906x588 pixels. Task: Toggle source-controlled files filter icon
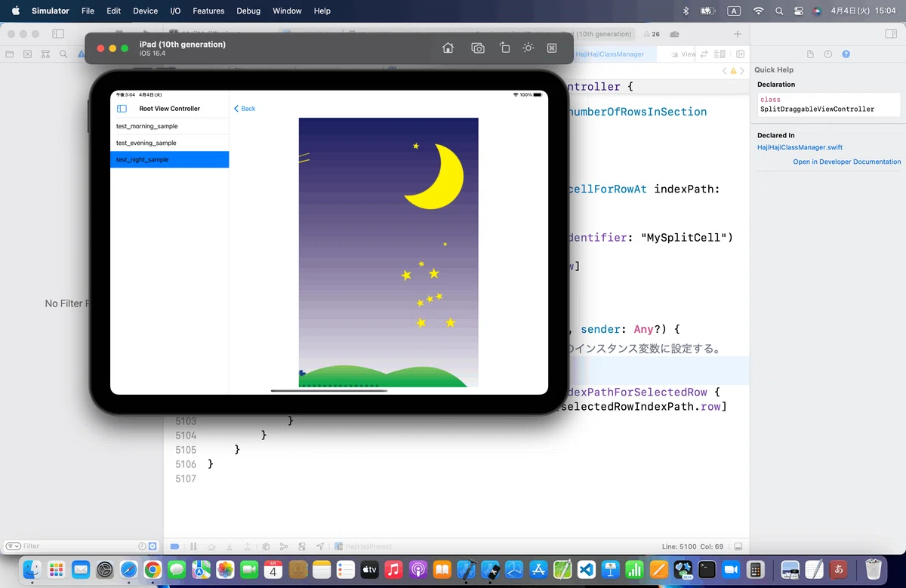coord(153,546)
